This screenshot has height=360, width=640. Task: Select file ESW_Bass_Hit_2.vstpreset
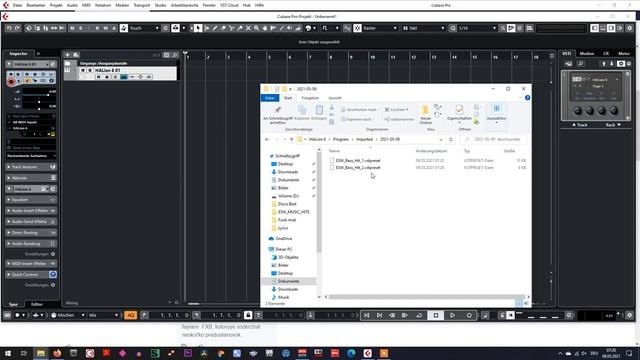(358, 168)
